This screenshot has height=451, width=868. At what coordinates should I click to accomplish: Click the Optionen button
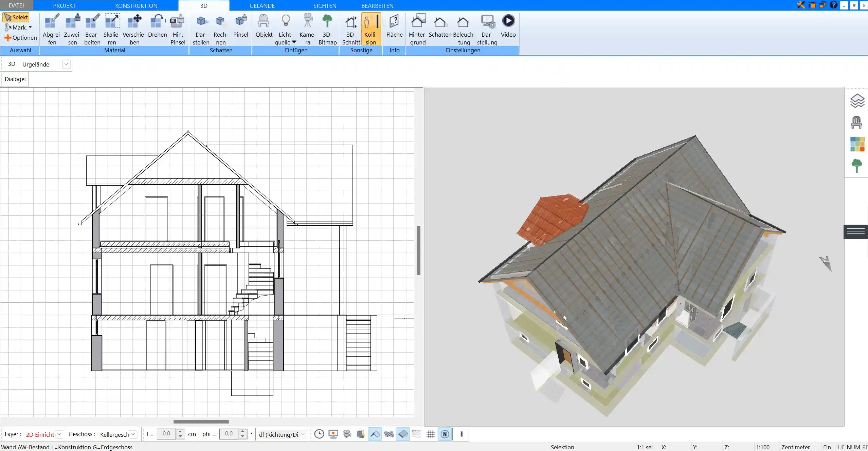pos(20,38)
